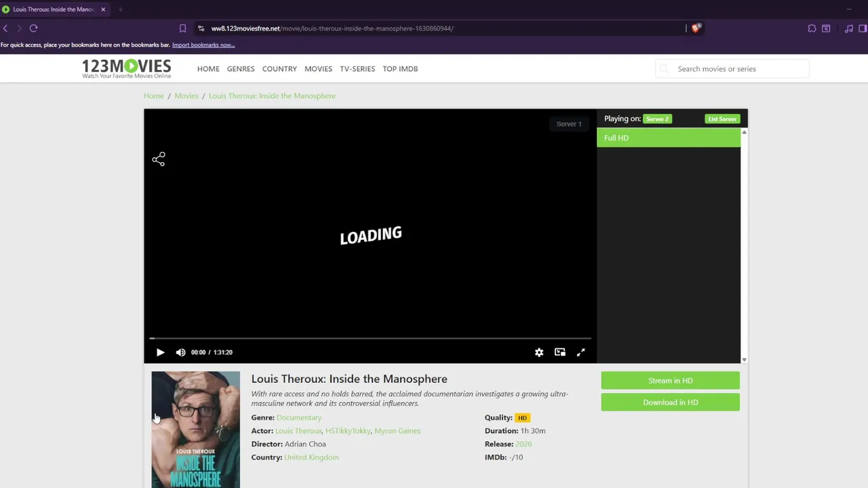Click the video time readout 0:00 / 1:31:20
The width and height of the screenshot is (868, 488).
click(x=212, y=352)
